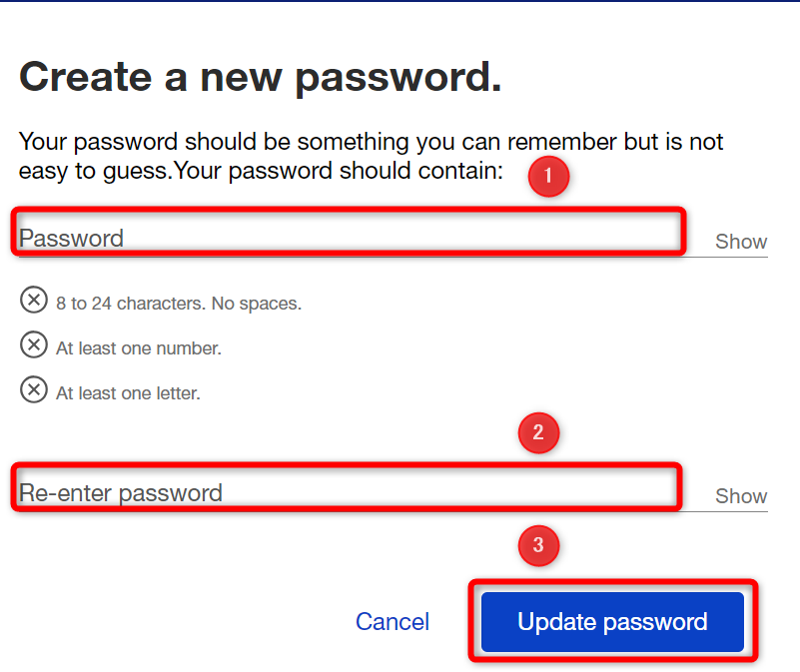Click the red step 2 circle marker
The image size is (800, 672).
(x=538, y=432)
